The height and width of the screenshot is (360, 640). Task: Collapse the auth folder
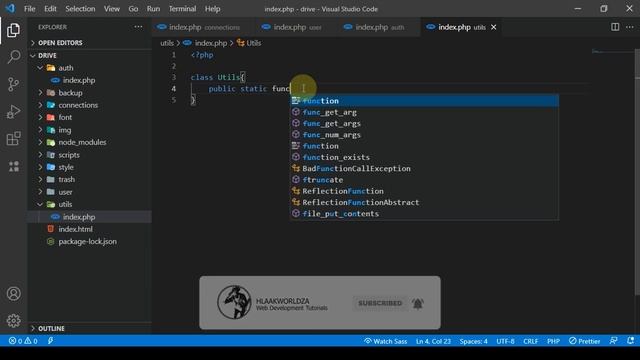(65, 68)
